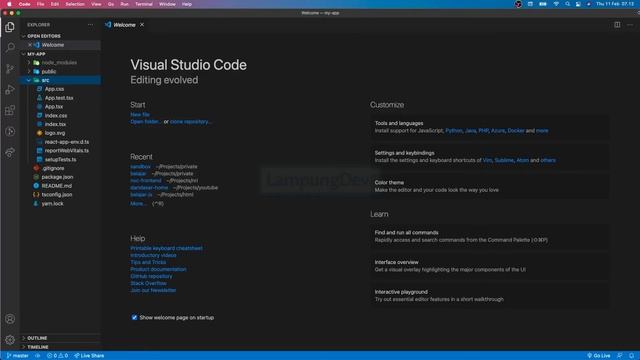Open .gitignore file
The height and width of the screenshot is (360, 640).
pyautogui.click(x=53, y=168)
